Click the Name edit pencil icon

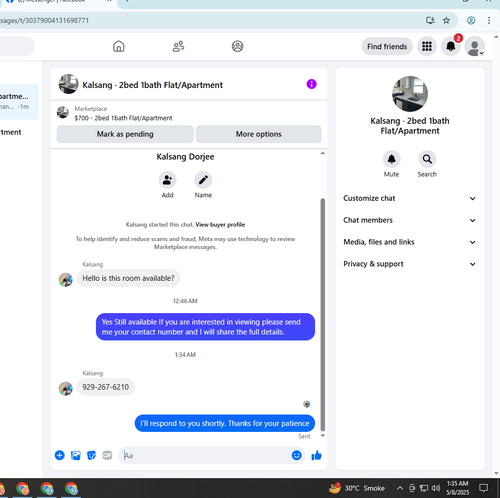203,180
